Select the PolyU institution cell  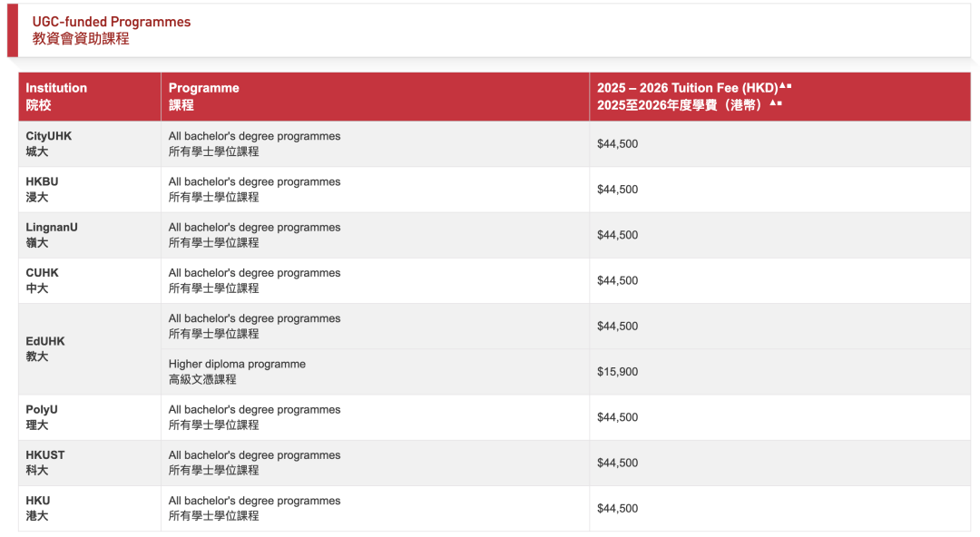[90, 417]
